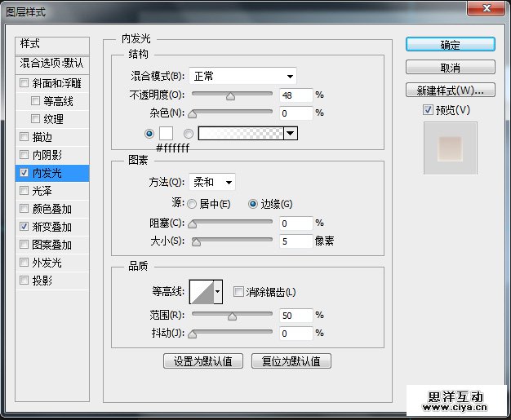This screenshot has height=420, width=511.
Task: Click the style preview thumbnail
Action: click(451, 148)
